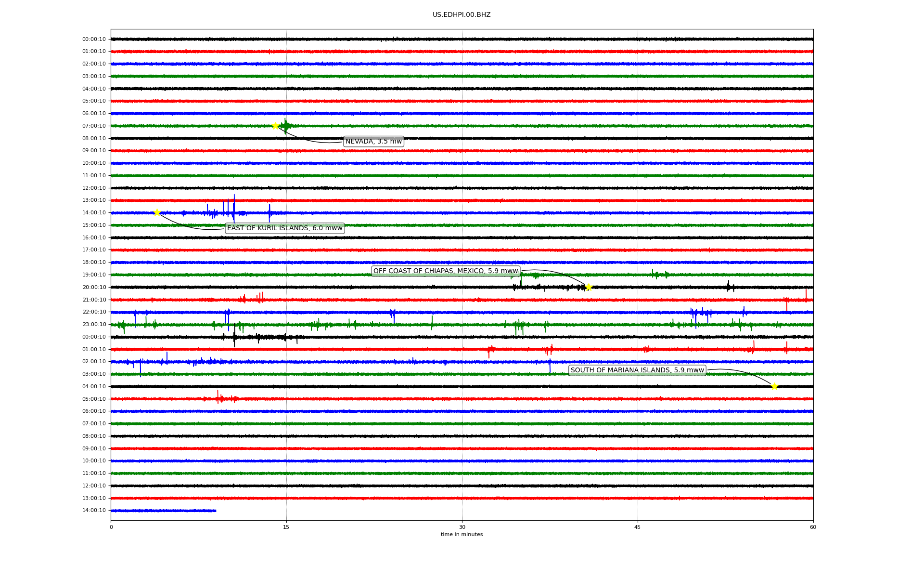Select the 45 tick label on the x-axis

click(638, 527)
